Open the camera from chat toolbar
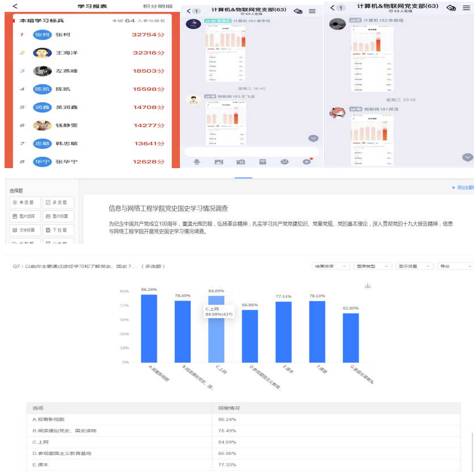The height and width of the screenshot is (476, 474). coord(241,162)
